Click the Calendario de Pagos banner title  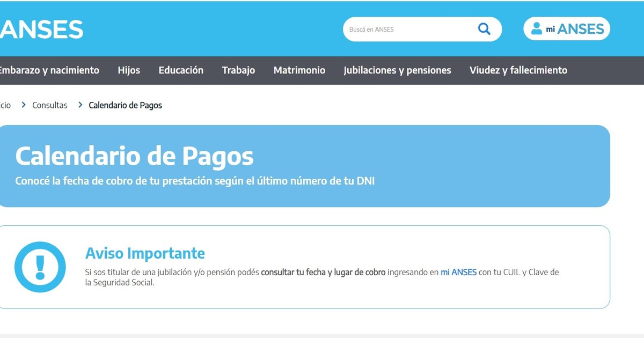point(134,156)
